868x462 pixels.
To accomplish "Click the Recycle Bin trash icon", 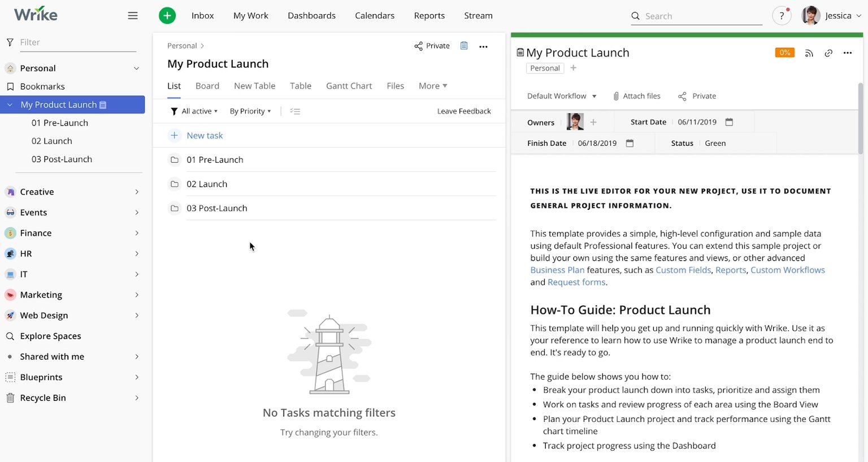I will (10, 398).
